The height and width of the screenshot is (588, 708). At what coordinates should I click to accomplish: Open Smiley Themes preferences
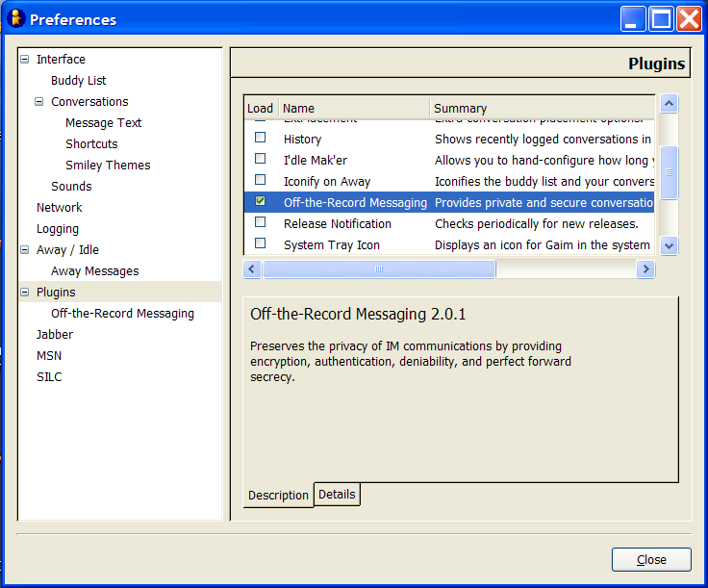(108, 166)
